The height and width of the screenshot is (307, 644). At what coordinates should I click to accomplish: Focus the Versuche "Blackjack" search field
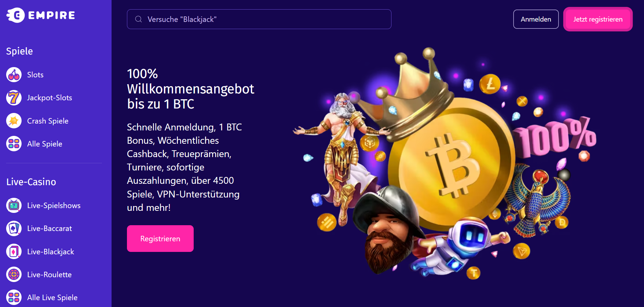point(259,19)
